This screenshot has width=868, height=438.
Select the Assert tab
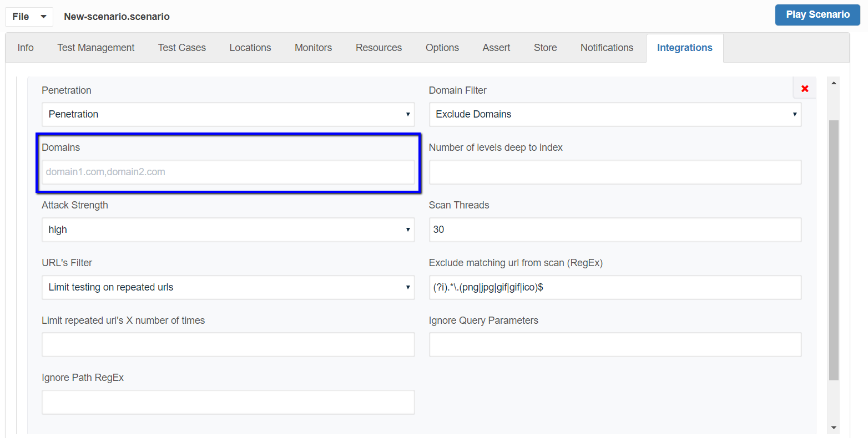[496, 48]
